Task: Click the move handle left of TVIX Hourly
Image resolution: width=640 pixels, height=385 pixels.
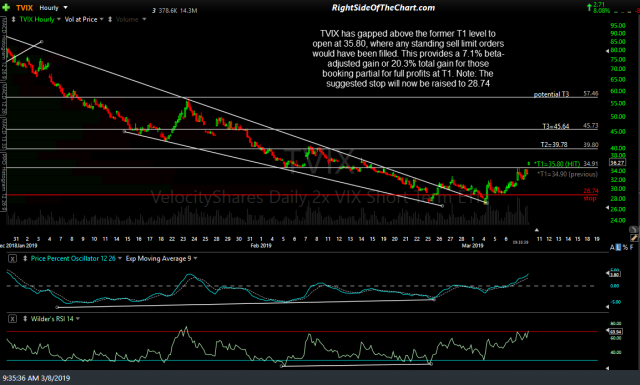Action: [x=13, y=19]
